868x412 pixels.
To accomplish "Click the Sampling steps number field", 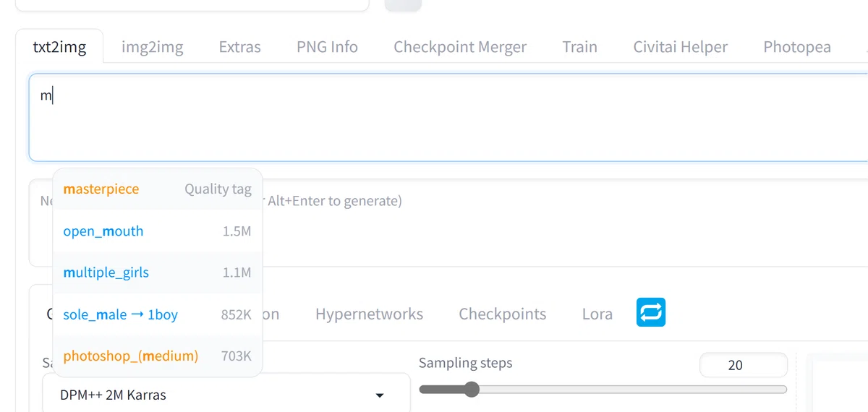I will pyautogui.click(x=743, y=365).
